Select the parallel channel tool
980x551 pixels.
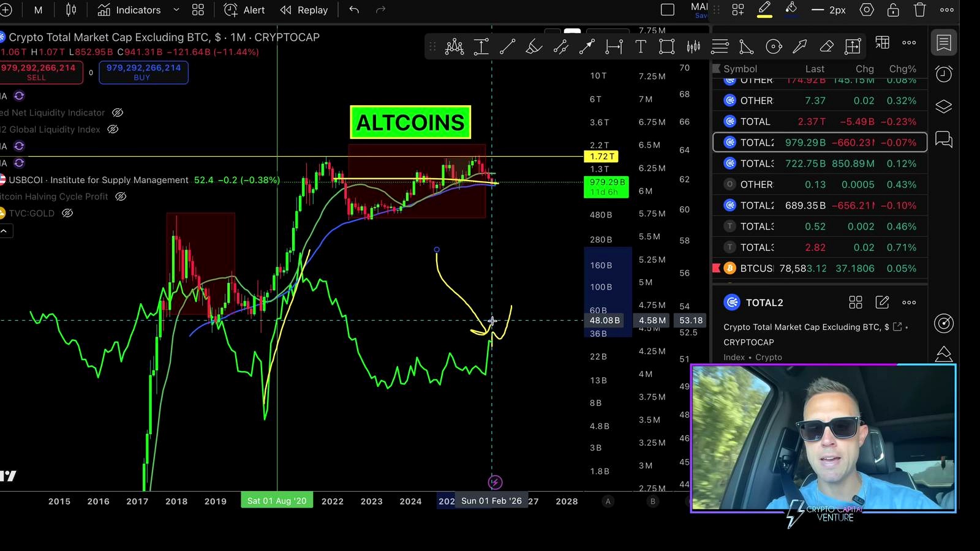tap(560, 47)
